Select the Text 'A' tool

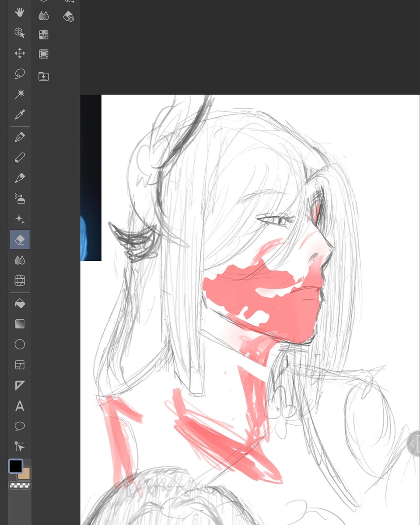click(20, 406)
